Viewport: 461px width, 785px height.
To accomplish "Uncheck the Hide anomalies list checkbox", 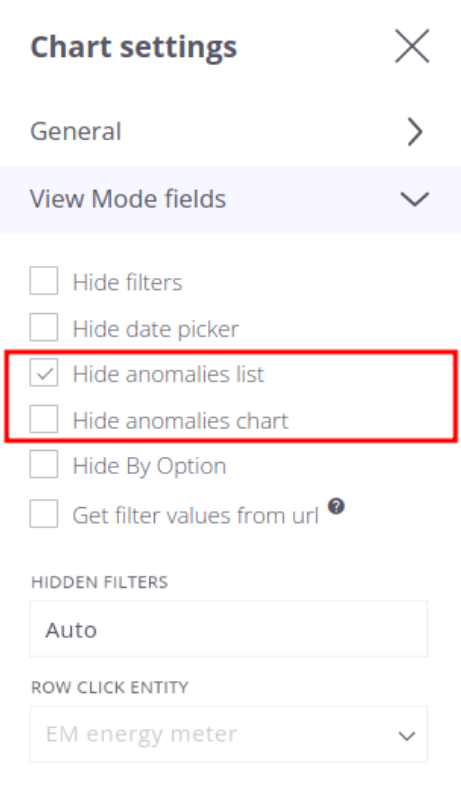I will [x=44, y=372].
